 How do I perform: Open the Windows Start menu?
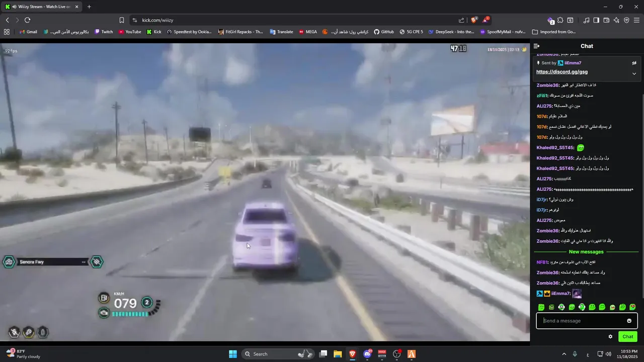click(233, 354)
